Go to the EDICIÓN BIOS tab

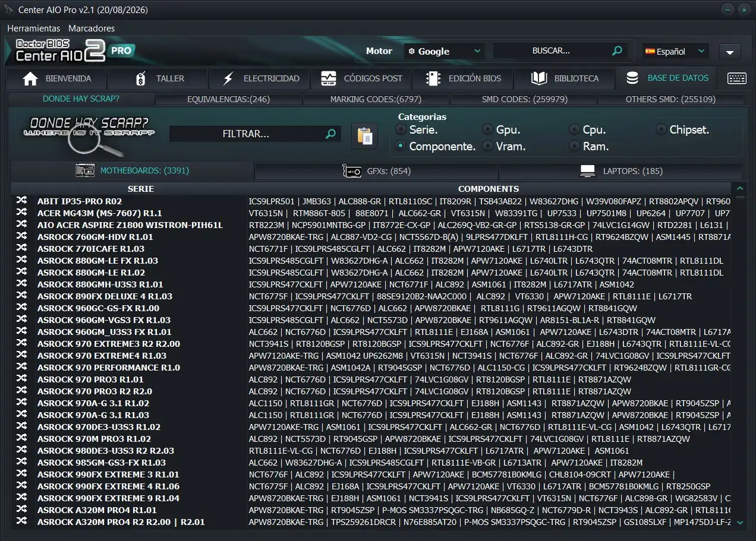pyautogui.click(x=463, y=78)
